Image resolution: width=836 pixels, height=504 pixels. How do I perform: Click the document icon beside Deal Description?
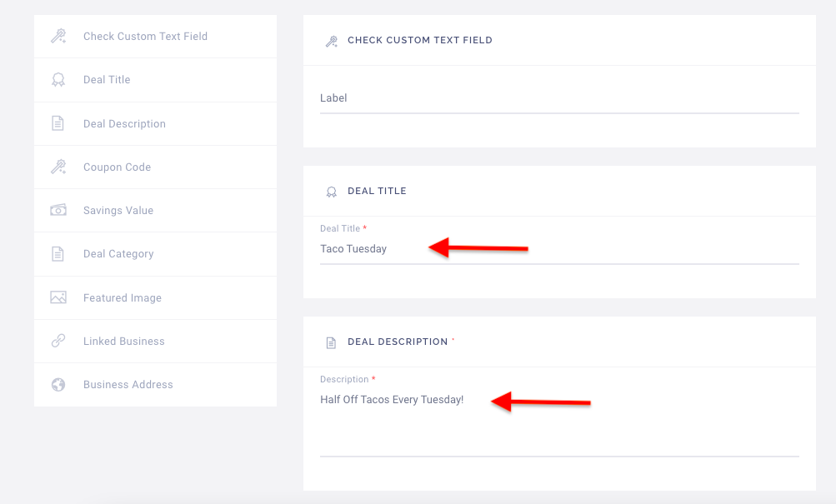(x=58, y=123)
